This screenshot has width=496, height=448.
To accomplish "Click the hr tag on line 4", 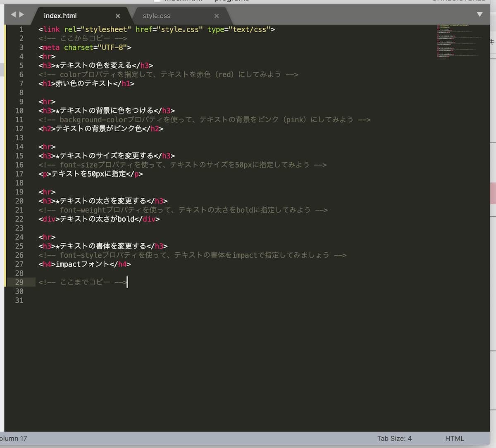I will pyautogui.click(x=47, y=57).
